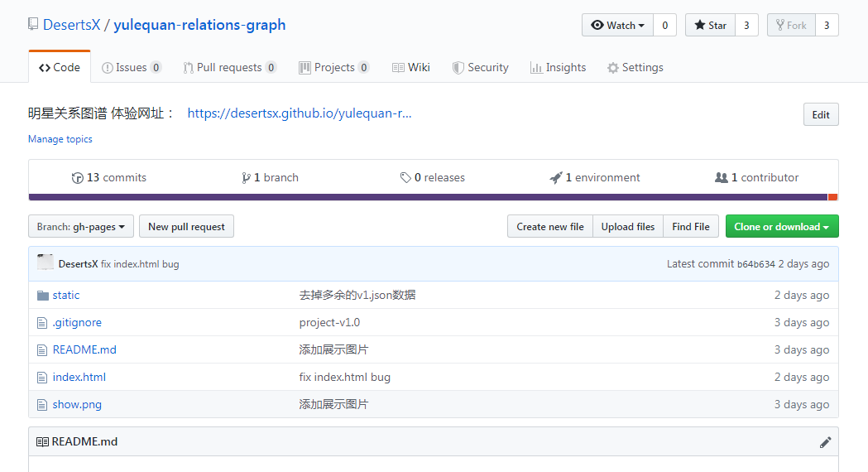This screenshot has height=472, width=868.
Task: Click the pencil icon to edit README.md
Action: pos(825,441)
